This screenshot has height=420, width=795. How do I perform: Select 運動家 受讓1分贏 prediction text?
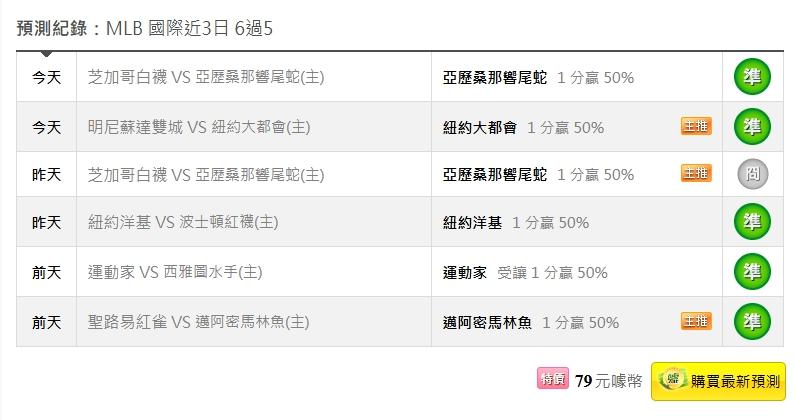click(525, 272)
